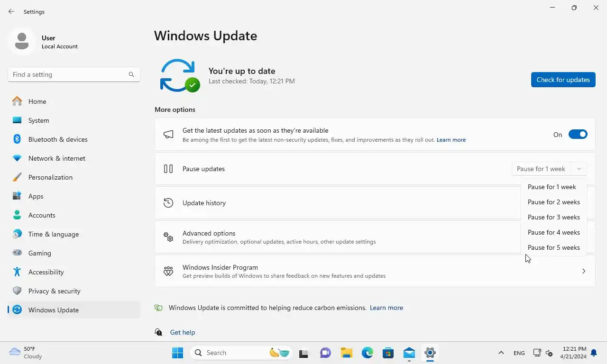
Task: Click the Home house icon in sidebar
Action: pos(17,101)
